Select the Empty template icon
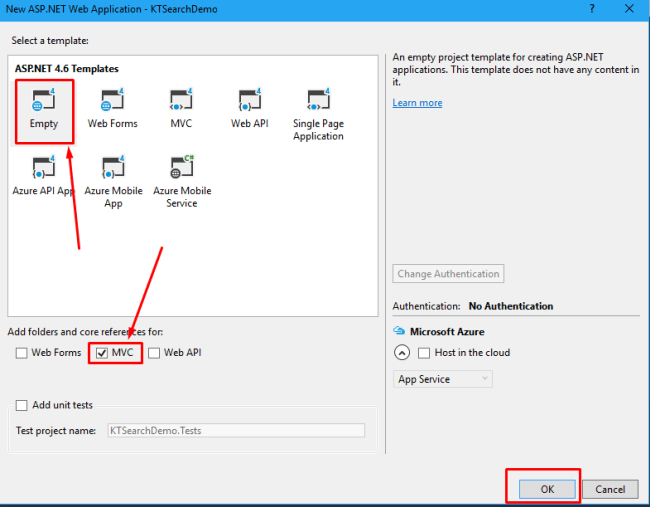Screen dimensions: 650x507 click(44, 100)
